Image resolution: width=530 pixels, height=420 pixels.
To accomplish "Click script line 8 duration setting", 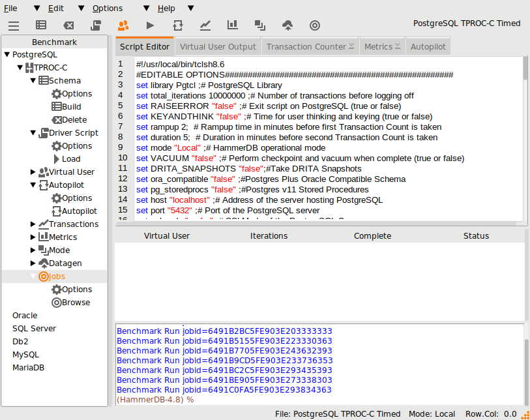I will [287, 138].
